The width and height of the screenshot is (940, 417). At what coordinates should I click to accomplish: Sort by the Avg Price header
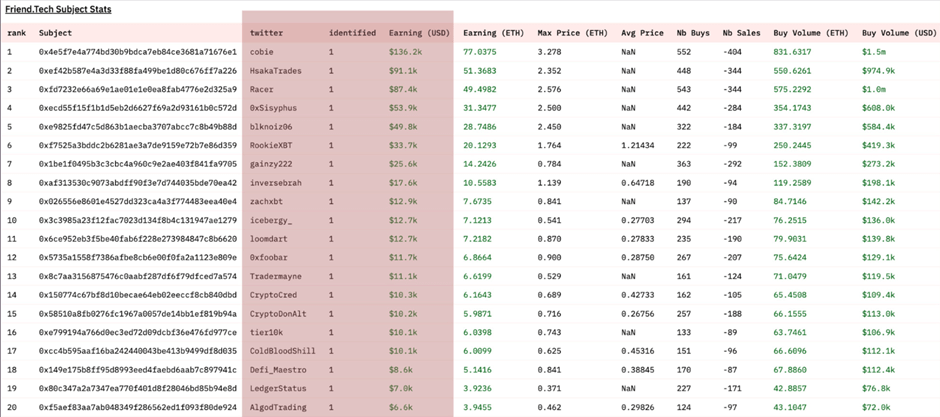coord(643,34)
